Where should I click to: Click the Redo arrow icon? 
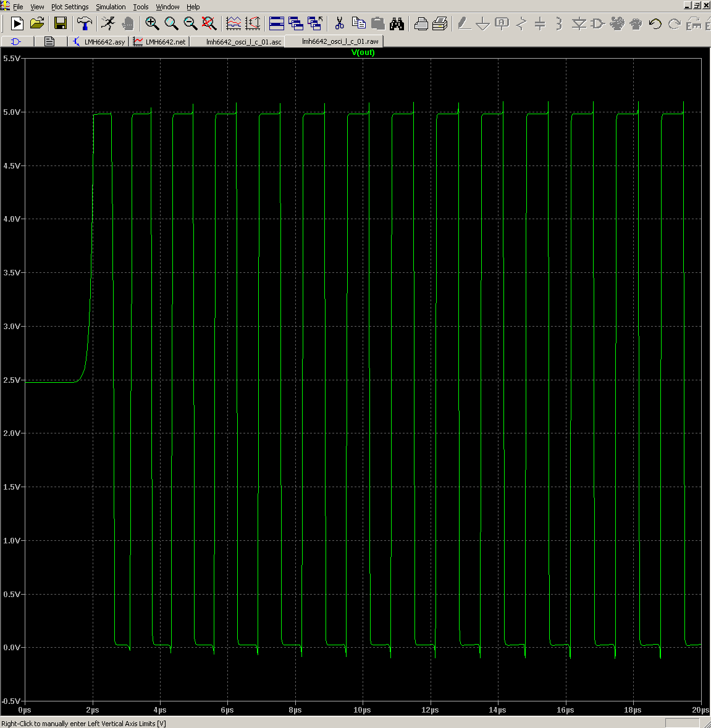point(675,23)
